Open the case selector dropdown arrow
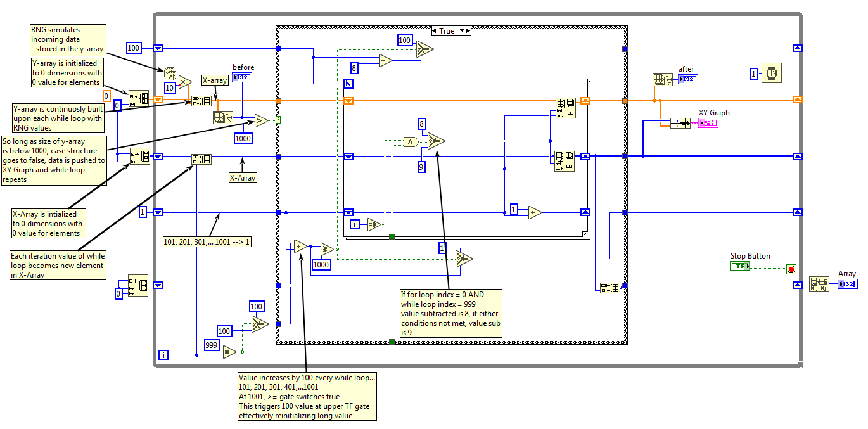 (462, 30)
